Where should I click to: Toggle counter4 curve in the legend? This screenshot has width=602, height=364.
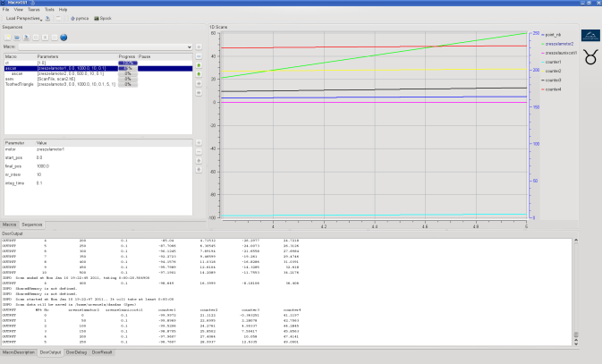coord(551,89)
